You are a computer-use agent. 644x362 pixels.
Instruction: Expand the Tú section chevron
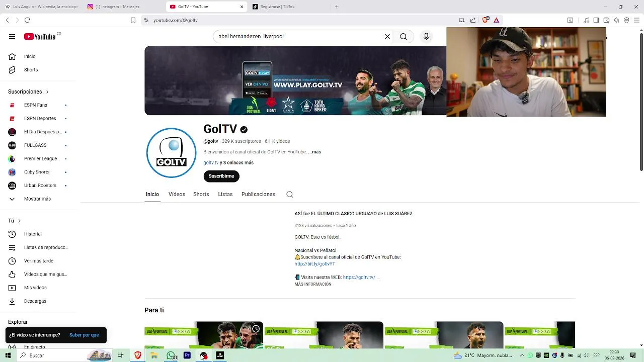click(x=20, y=221)
